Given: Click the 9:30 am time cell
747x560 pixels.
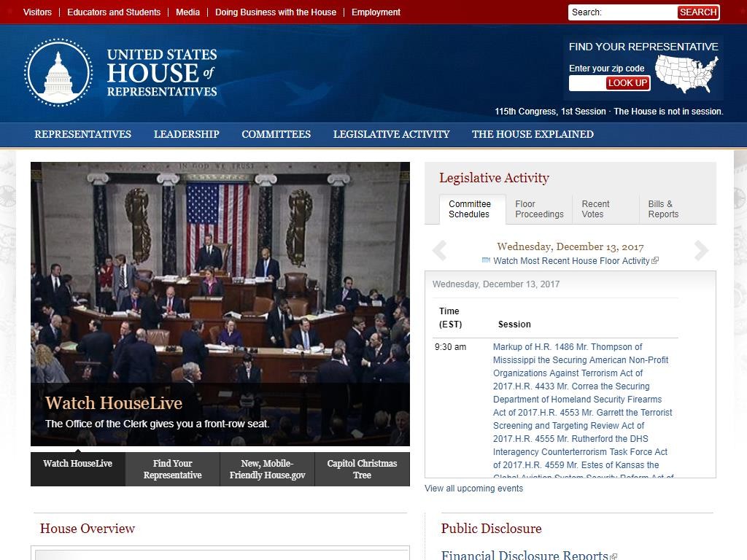Looking at the screenshot, I should pos(450,346).
